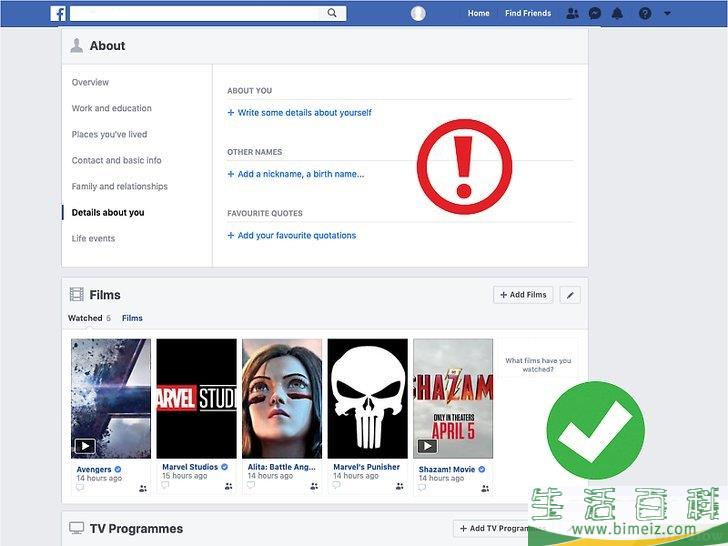Screen dimensions: 728x546
Task: Switch to the Films tab
Action: tap(132, 318)
